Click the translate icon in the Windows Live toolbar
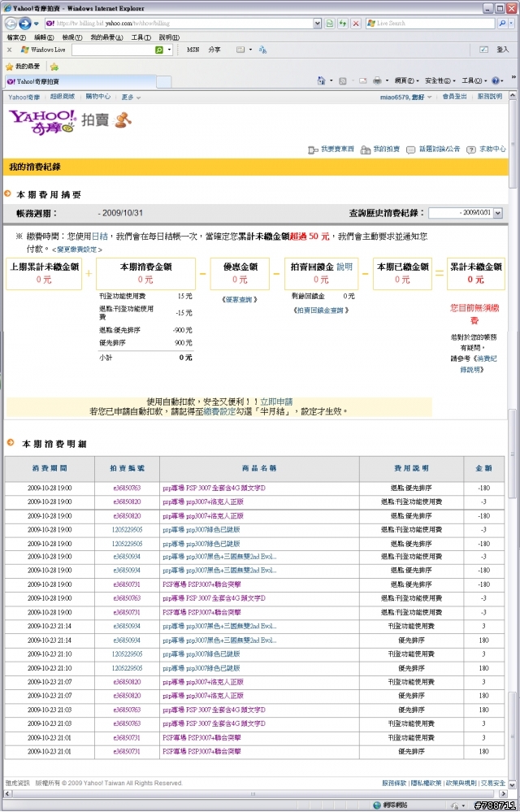Viewport: 520px width, 812px height. tap(263, 50)
